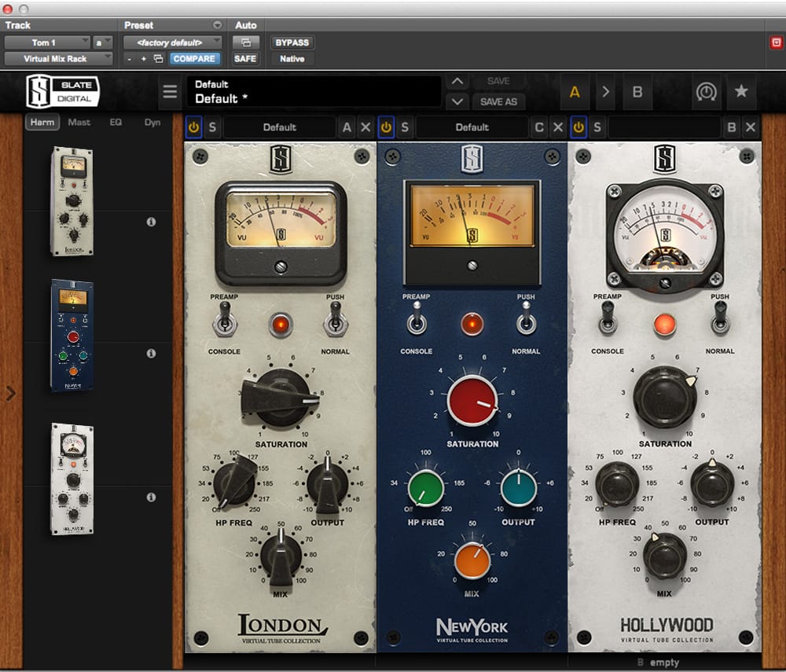This screenshot has width=786, height=672.
Task: Remove Hollywood module with its X button
Action: [750, 127]
